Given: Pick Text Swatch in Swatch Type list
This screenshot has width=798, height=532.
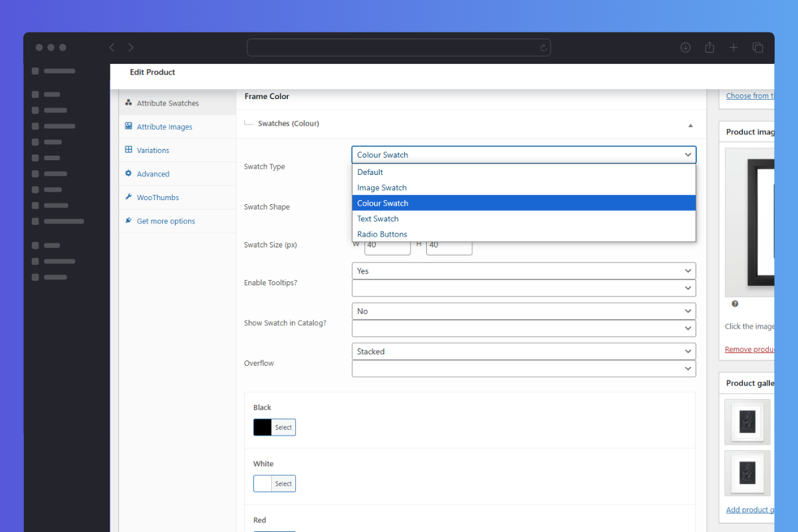Looking at the screenshot, I should coord(378,219).
